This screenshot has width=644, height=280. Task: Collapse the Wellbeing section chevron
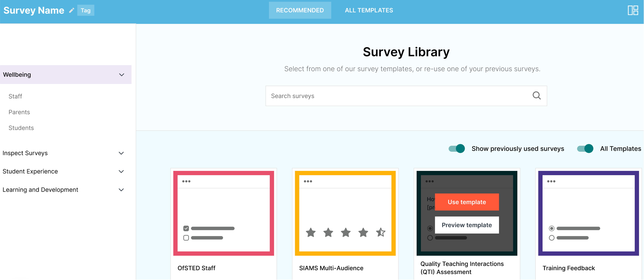tap(122, 75)
